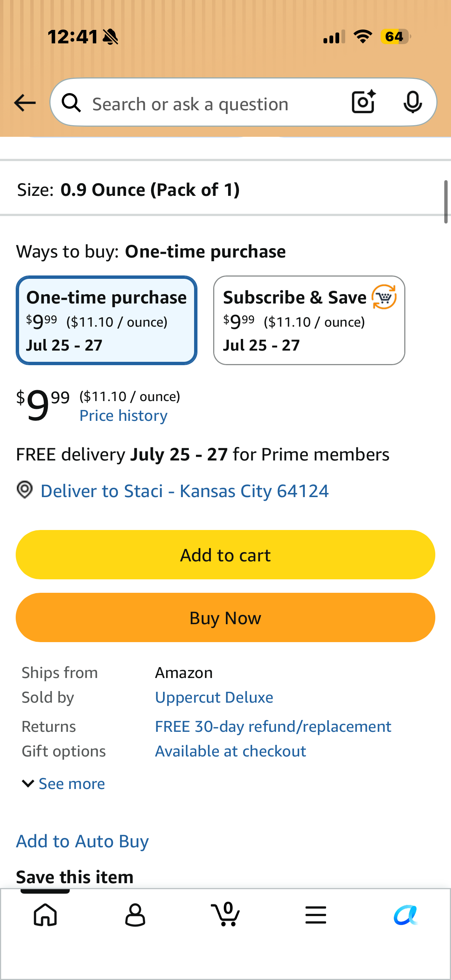Select One-time purchase option
451x980 pixels.
[107, 320]
